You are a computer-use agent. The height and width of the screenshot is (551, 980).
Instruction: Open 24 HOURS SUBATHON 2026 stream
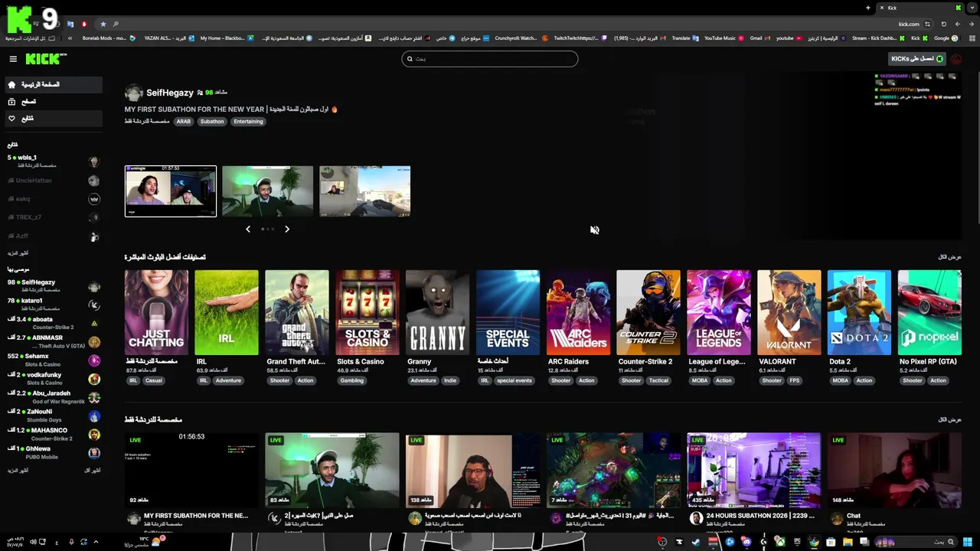point(753,470)
